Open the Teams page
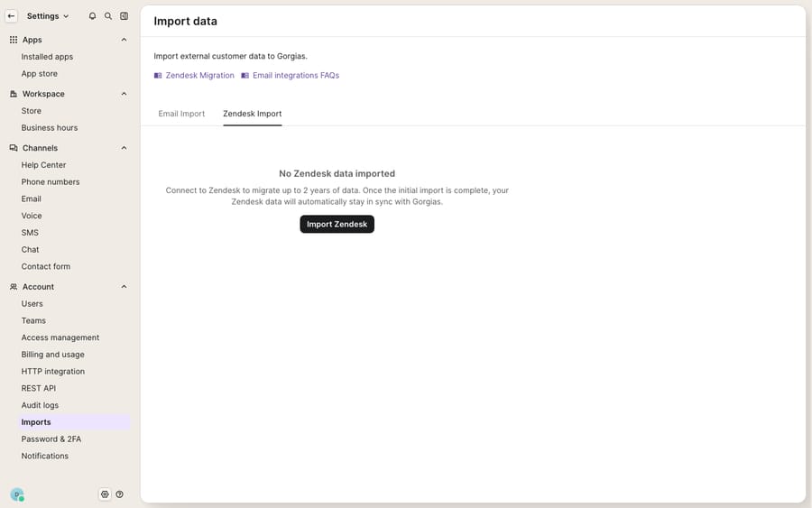This screenshot has width=812, height=508. 33,321
